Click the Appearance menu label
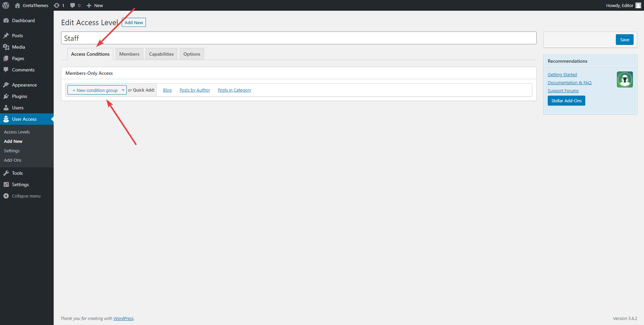 click(x=24, y=85)
